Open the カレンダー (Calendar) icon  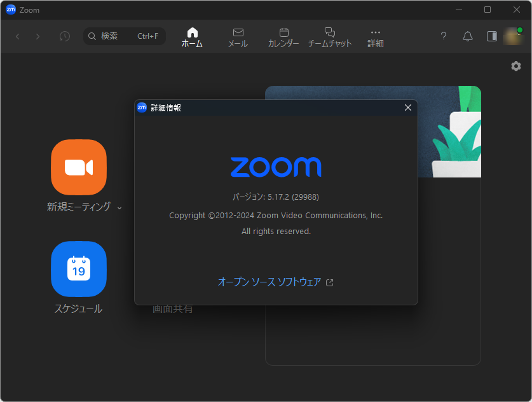click(283, 31)
